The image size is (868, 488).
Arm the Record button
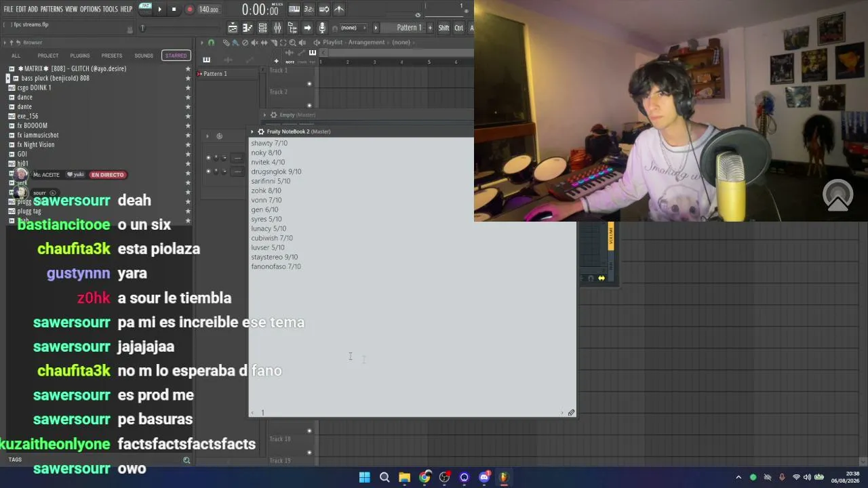point(189,9)
